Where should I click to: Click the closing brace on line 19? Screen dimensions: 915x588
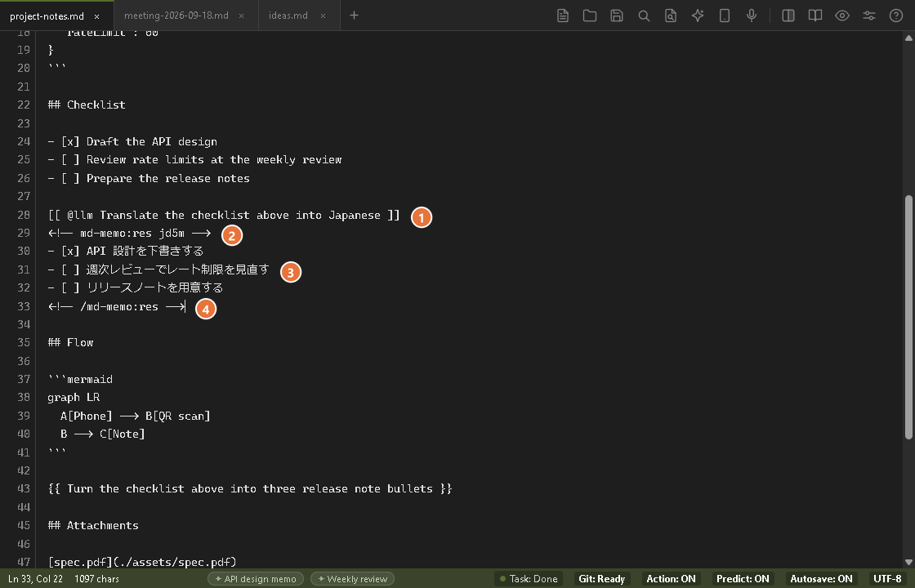pos(51,50)
